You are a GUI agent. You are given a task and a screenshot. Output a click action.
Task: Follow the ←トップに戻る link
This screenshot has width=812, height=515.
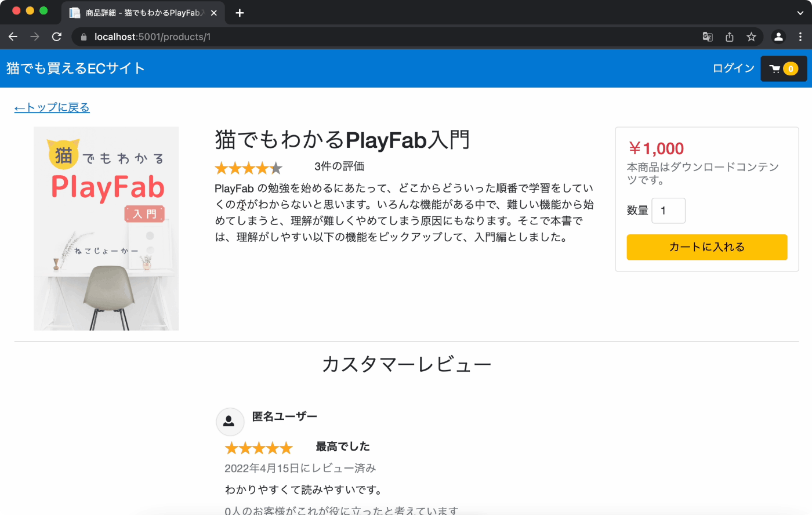(52, 107)
